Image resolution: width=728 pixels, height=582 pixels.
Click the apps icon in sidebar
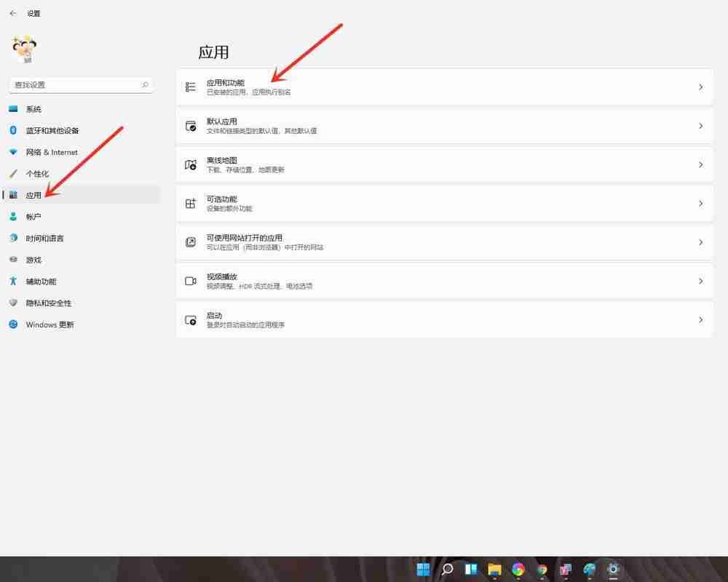coord(13,195)
